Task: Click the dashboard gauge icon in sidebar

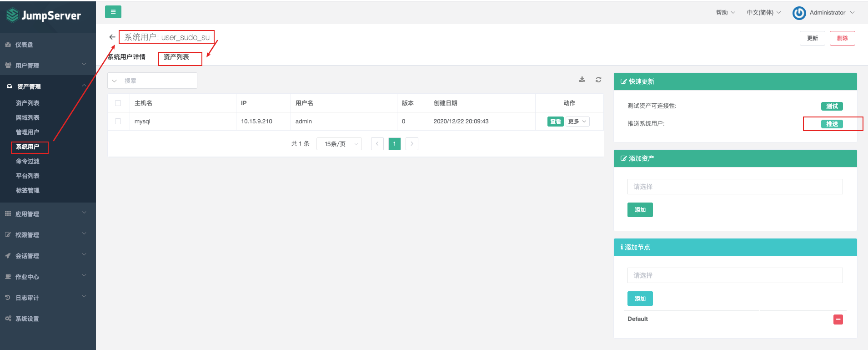Action: (x=8, y=45)
